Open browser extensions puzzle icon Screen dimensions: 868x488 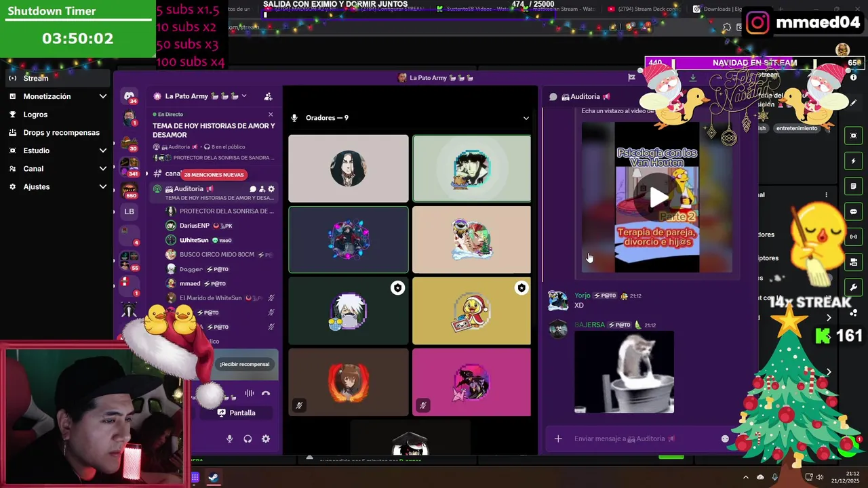pos(727,28)
